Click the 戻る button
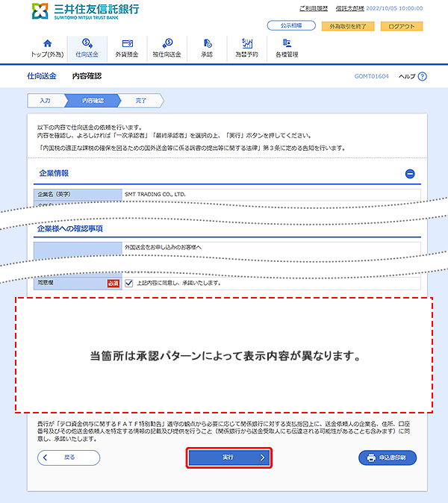The width and height of the screenshot is (448, 503). (x=69, y=457)
